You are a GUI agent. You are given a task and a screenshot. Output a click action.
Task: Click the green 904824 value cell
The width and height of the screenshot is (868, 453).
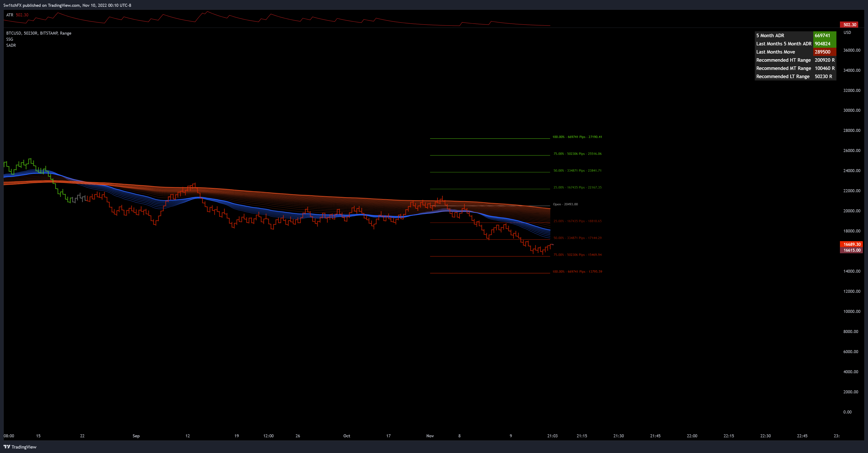[x=824, y=43]
